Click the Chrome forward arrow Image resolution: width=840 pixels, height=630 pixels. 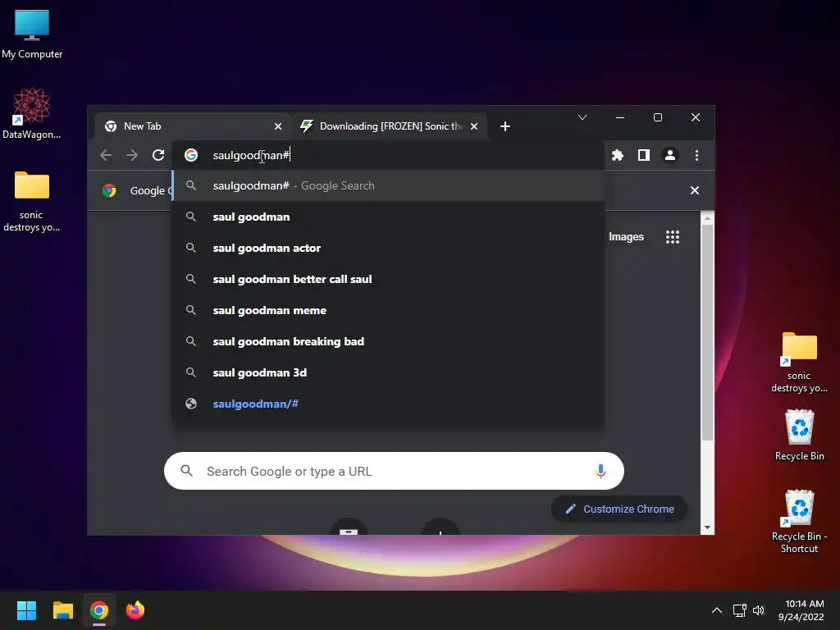[132, 155]
